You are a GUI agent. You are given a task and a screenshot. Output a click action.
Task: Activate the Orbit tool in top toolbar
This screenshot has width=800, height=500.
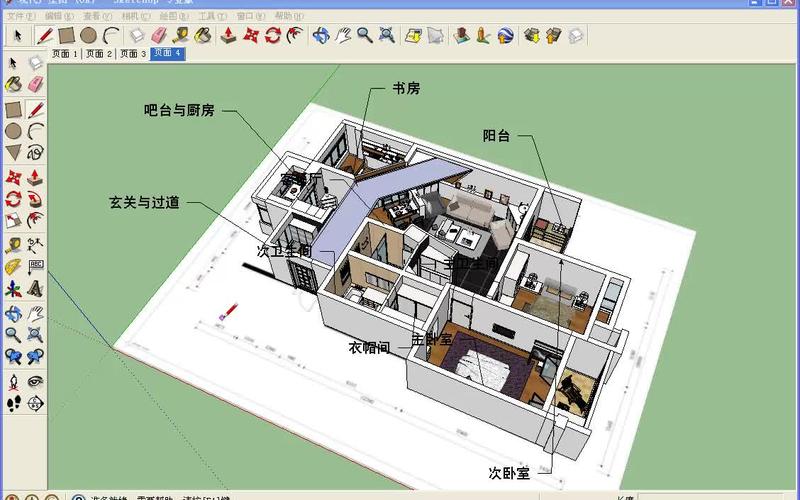tap(321, 36)
